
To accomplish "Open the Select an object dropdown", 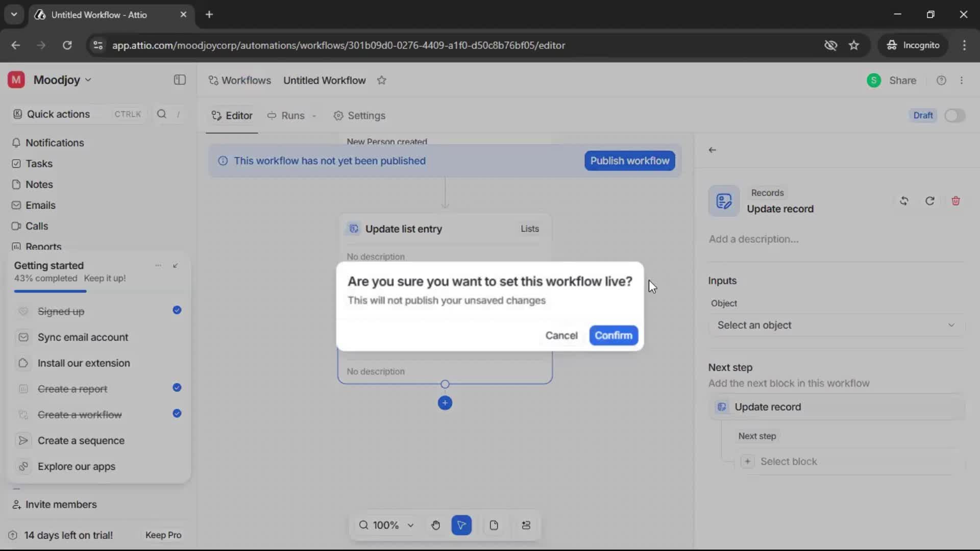I will pos(835,325).
